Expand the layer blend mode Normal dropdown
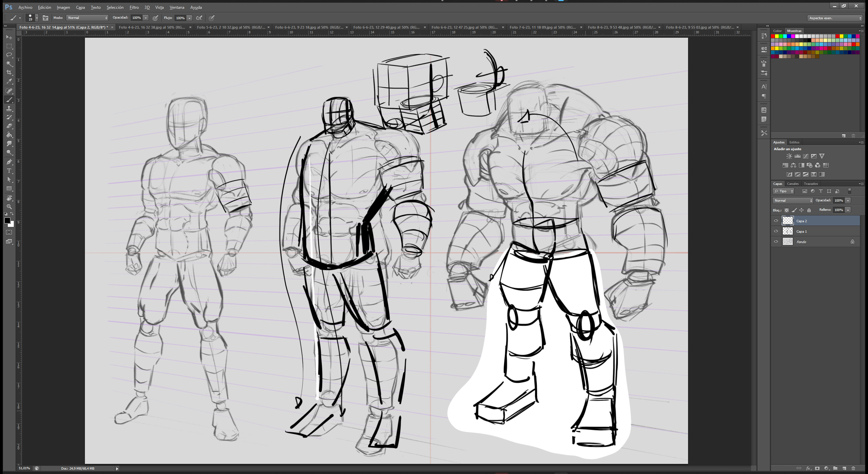 [793, 200]
